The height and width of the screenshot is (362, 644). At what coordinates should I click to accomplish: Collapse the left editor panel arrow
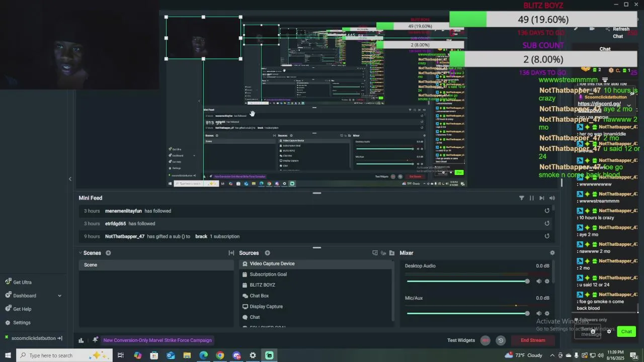pos(70,179)
